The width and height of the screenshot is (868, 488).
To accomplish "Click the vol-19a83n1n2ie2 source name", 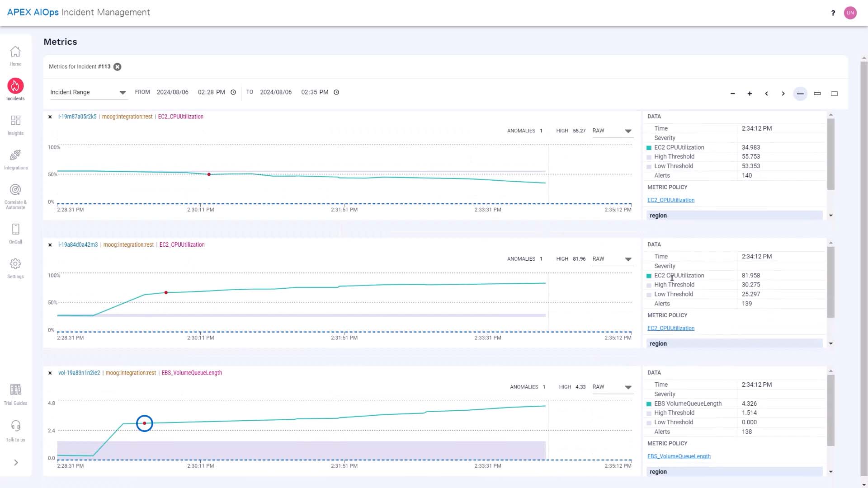I will (x=79, y=373).
